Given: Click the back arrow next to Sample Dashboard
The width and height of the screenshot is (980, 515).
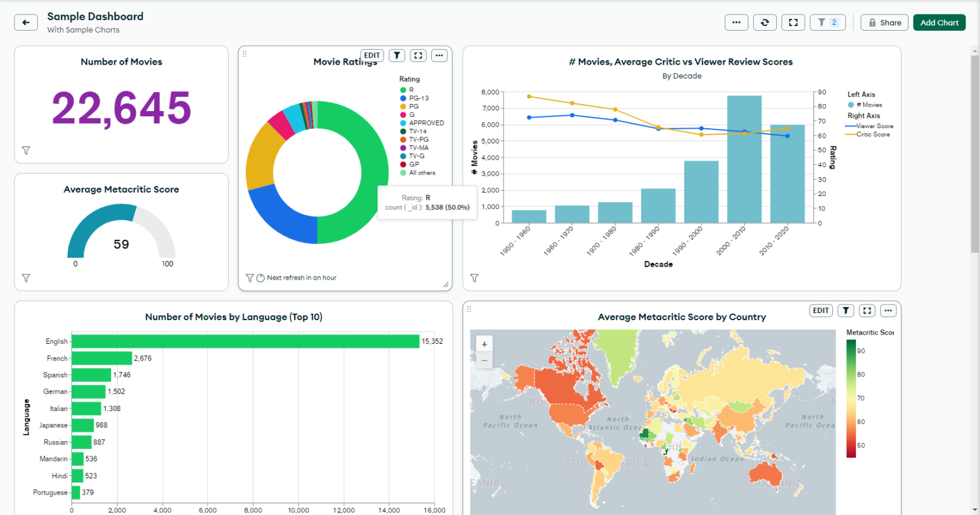Looking at the screenshot, I should click(25, 22).
